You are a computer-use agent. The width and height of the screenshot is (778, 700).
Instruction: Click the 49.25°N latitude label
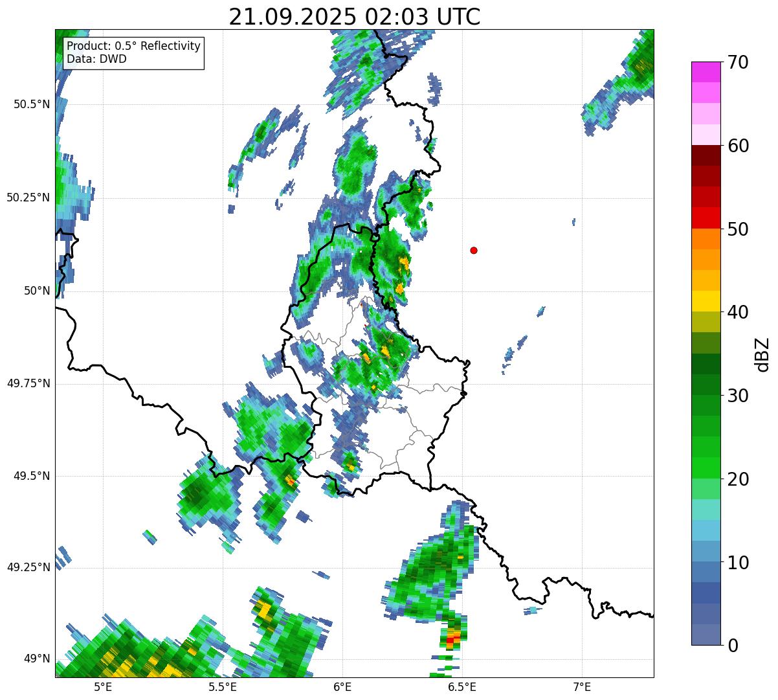pyautogui.click(x=28, y=567)
